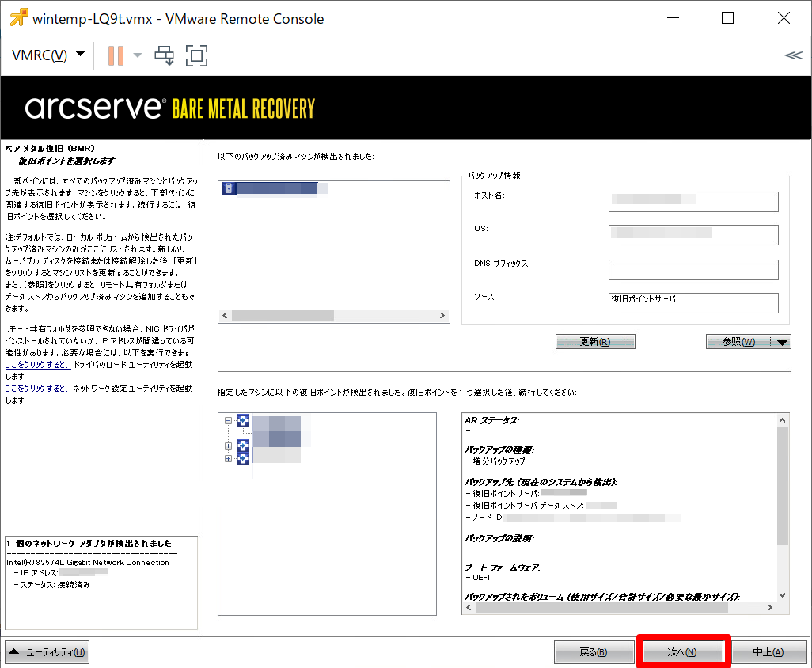Enter full screen mode via the toolbar icon
The width and height of the screenshot is (812, 668).
(197, 55)
